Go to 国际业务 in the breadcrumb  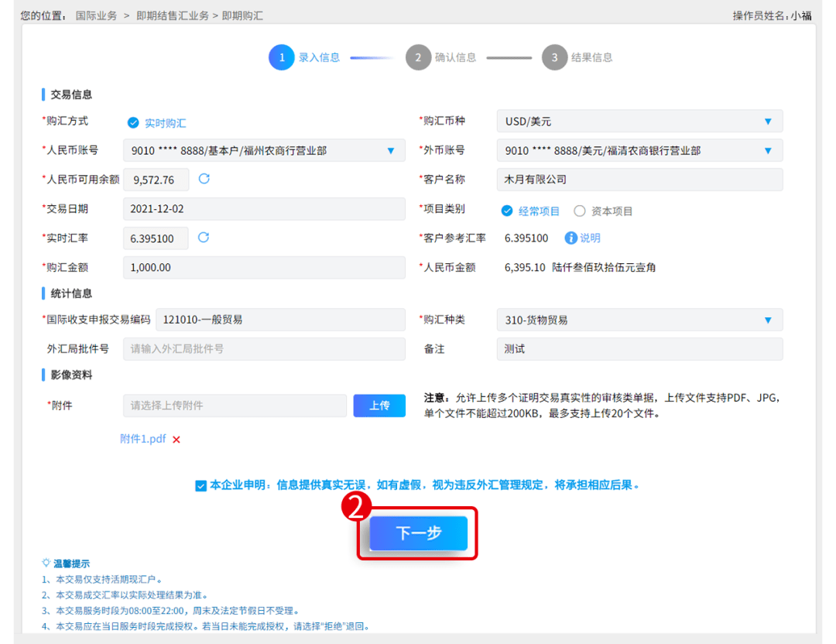(97, 15)
